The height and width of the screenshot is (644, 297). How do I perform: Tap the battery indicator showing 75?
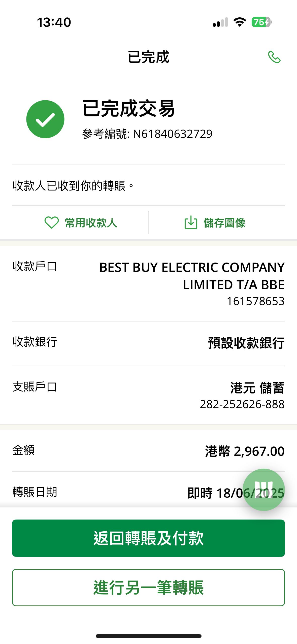[x=261, y=22]
